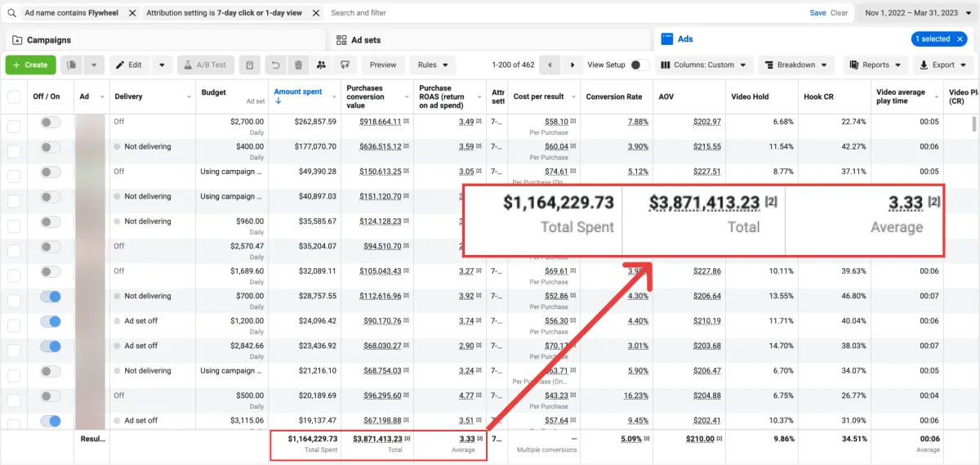The image size is (980, 465).
Task: Click the Preview button
Action: 383,65
